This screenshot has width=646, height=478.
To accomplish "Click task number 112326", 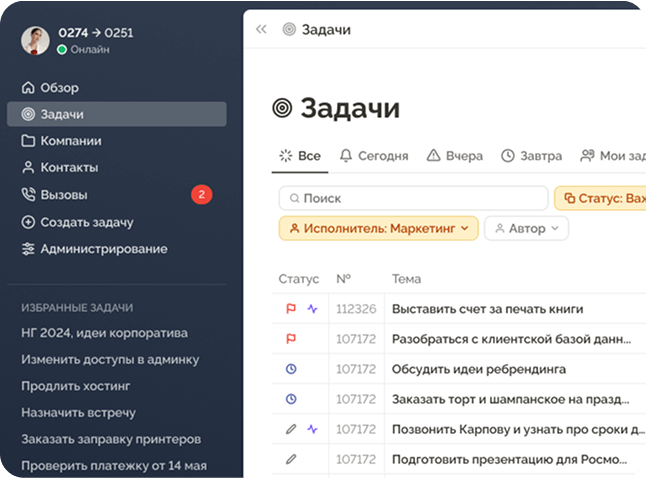I will pyautogui.click(x=356, y=309).
